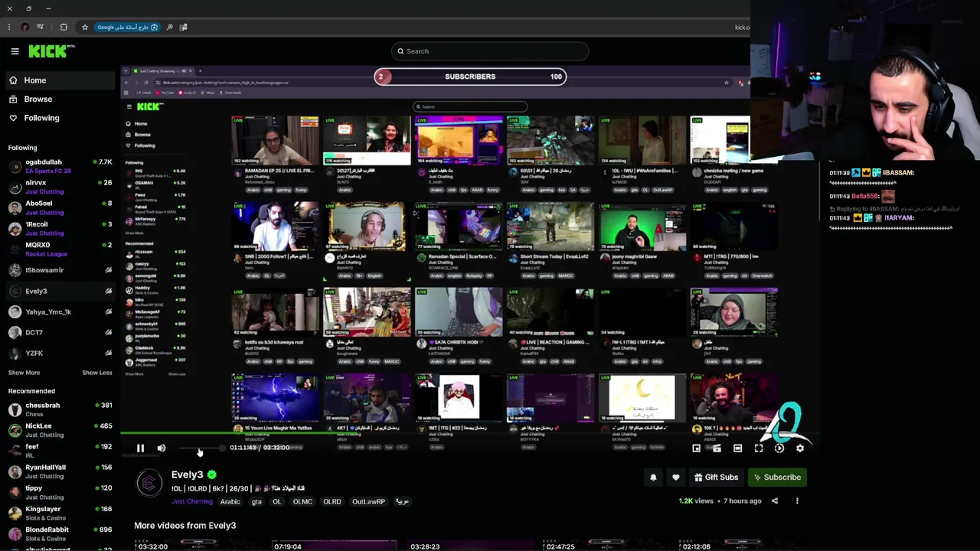
Task: Pause the video playback
Action: tap(140, 448)
